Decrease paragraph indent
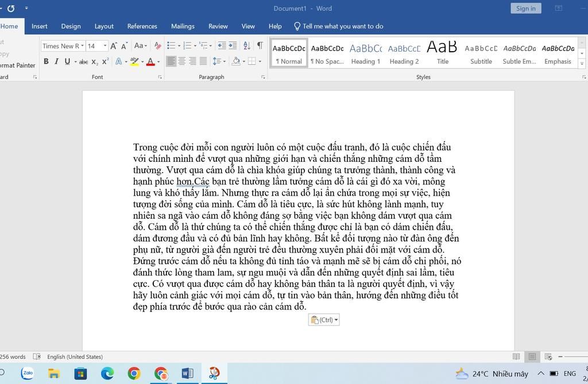 point(222,46)
